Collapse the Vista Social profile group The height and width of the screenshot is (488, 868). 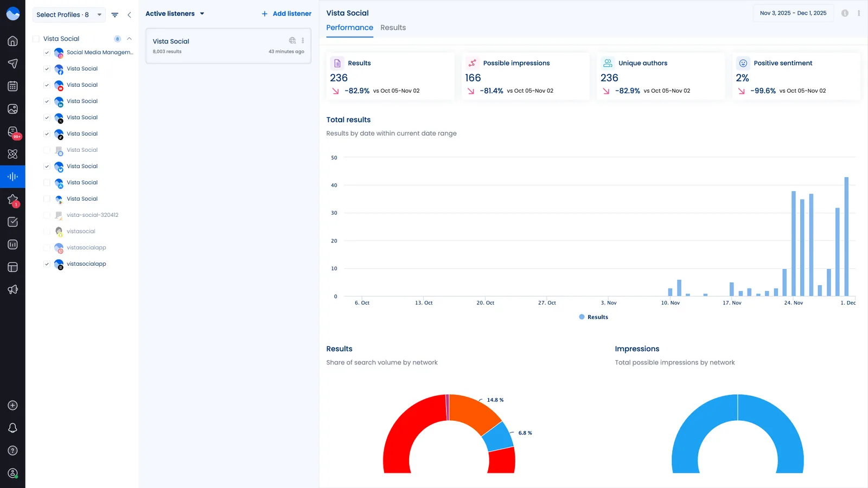(129, 38)
